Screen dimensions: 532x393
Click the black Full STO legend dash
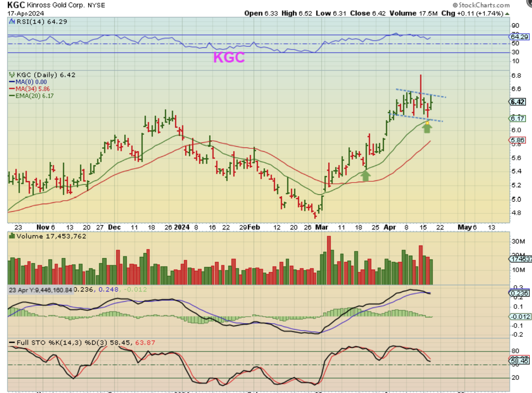coord(11,341)
